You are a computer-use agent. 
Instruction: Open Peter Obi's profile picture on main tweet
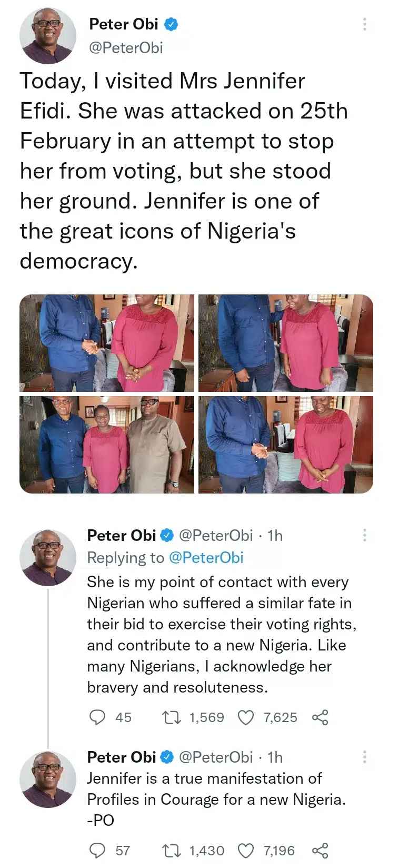[x=48, y=36]
